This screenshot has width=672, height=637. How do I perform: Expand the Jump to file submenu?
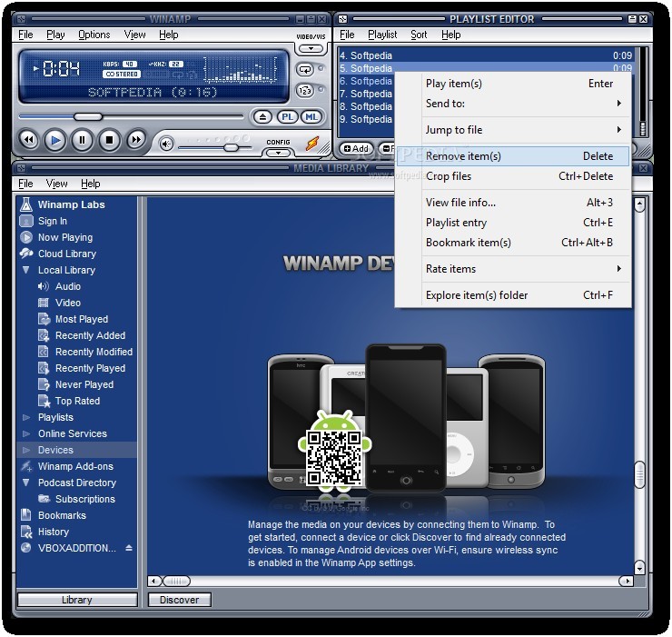pyautogui.click(x=512, y=130)
